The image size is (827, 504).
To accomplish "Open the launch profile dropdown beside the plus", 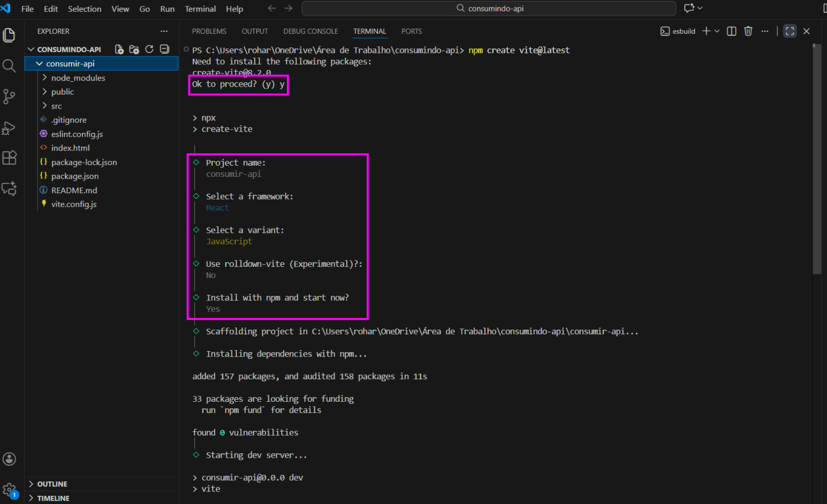I will coord(717,31).
